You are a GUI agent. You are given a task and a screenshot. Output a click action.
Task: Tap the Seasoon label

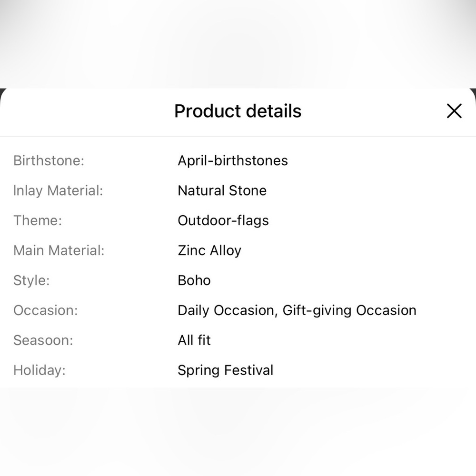tap(43, 340)
